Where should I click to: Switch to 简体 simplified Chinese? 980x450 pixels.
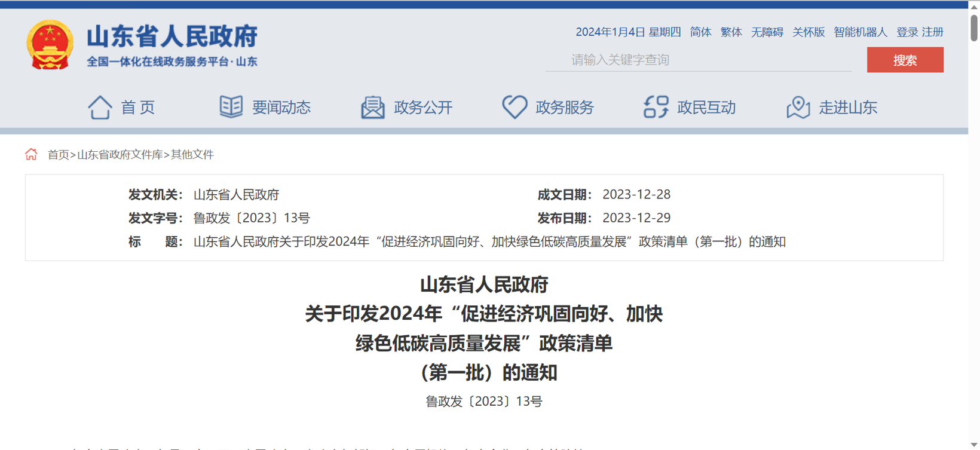tap(700, 32)
